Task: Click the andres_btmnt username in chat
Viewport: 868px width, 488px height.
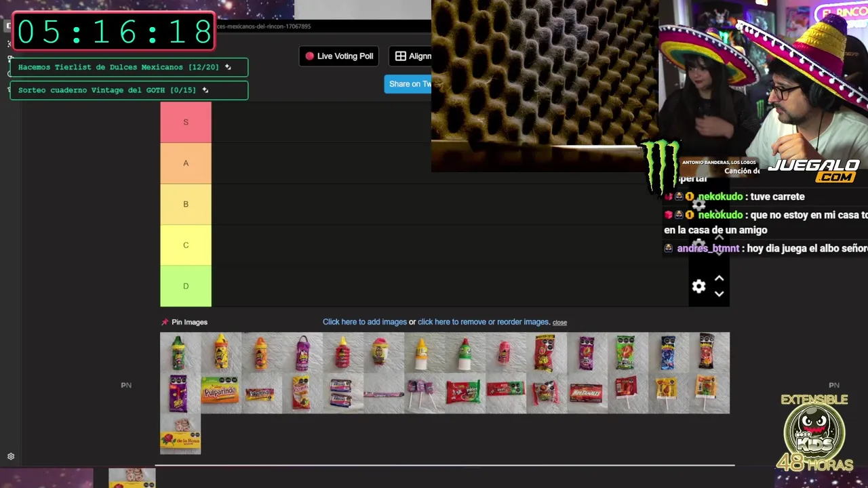Action: point(708,248)
